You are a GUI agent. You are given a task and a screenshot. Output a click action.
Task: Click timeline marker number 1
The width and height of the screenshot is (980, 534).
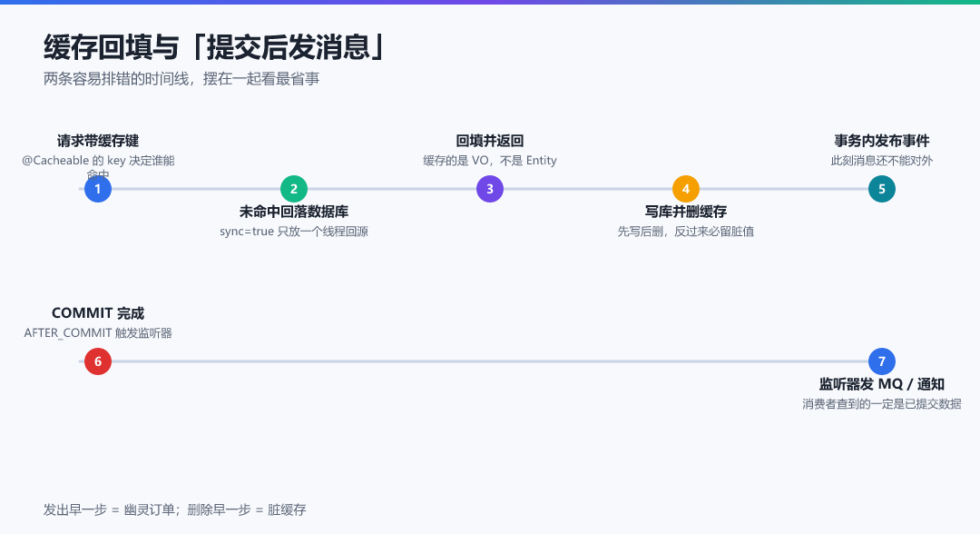[98, 189]
